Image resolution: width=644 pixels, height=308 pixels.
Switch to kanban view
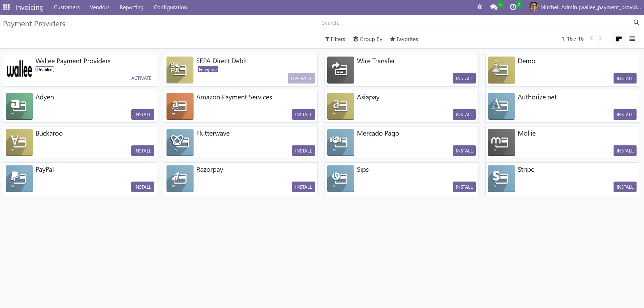coord(619,39)
